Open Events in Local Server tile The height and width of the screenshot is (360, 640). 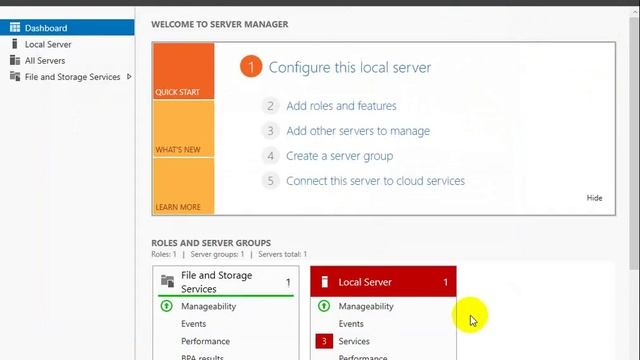pos(351,324)
